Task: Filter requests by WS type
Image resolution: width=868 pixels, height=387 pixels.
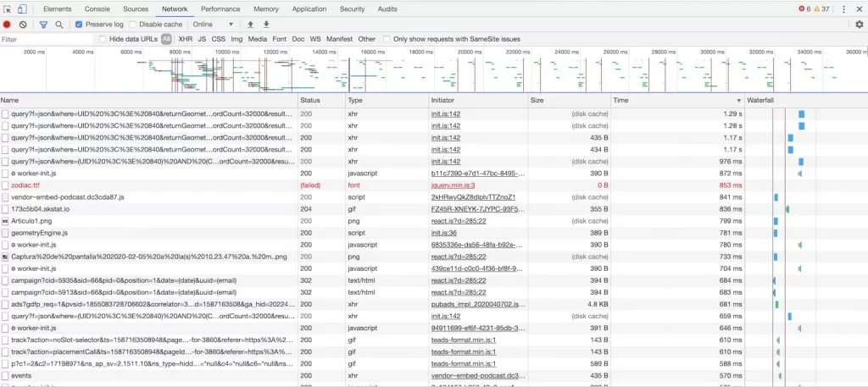Action: pyautogui.click(x=315, y=39)
